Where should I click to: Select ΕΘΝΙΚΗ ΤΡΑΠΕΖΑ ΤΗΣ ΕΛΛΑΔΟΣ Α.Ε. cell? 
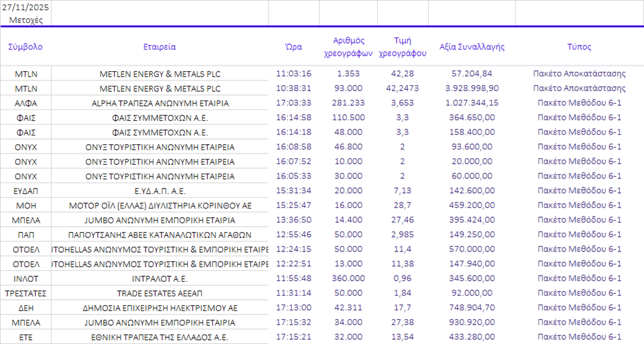160,337
